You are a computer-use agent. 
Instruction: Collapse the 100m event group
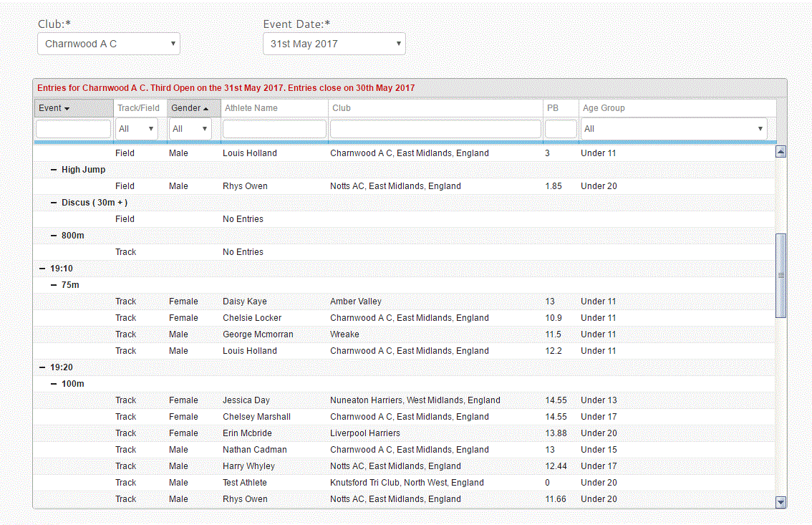[x=54, y=384]
